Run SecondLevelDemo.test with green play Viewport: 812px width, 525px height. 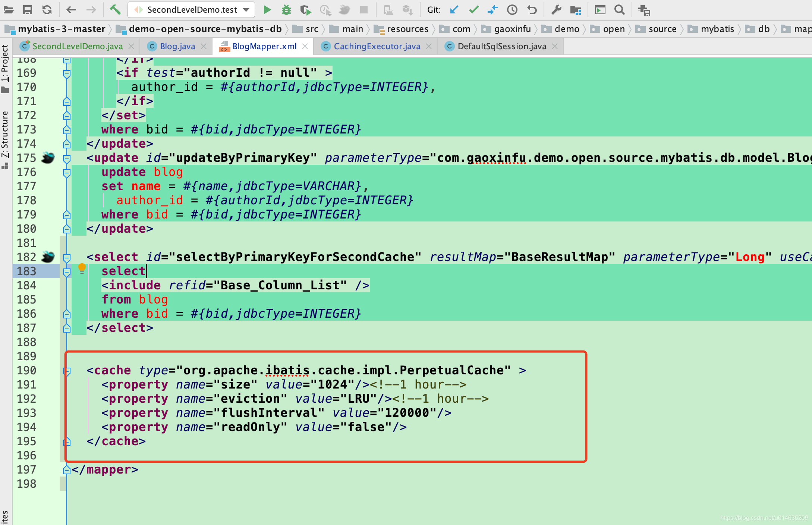point(267,10)
